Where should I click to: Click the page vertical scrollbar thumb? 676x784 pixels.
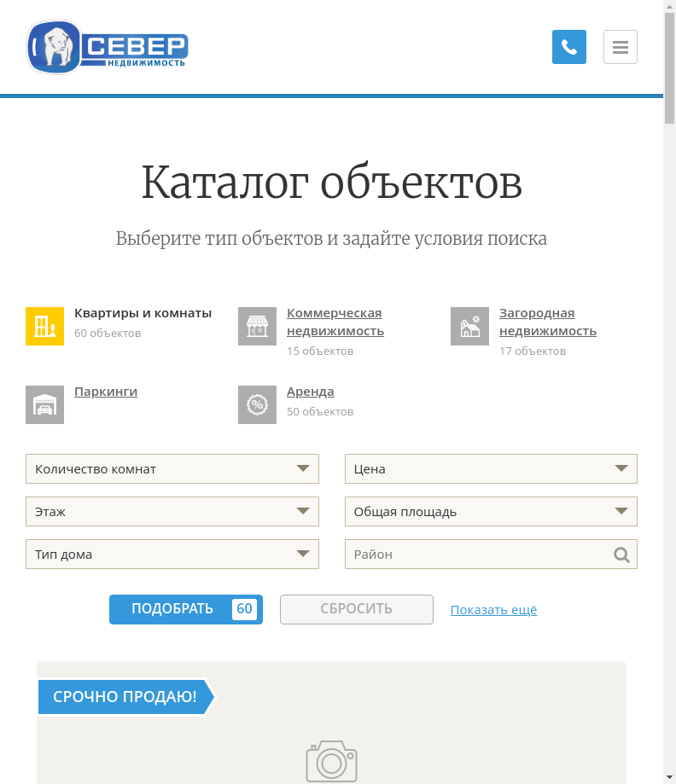click(669, 68)
